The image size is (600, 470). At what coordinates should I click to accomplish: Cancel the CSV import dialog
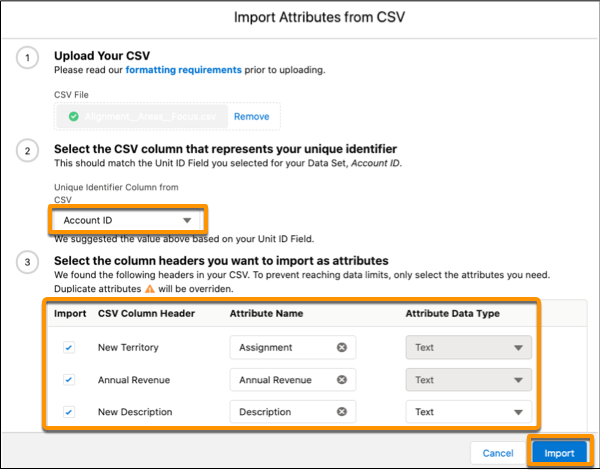[497, 453]
